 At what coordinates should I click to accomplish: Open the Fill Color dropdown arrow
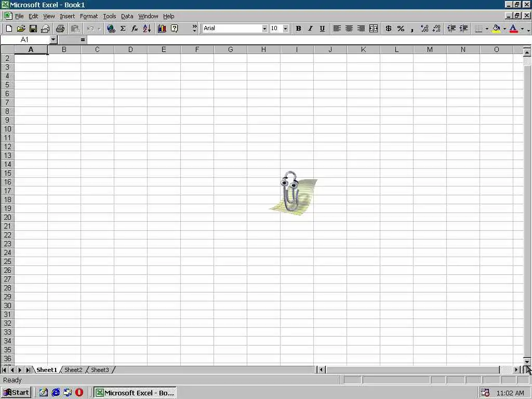pos(504,29)
